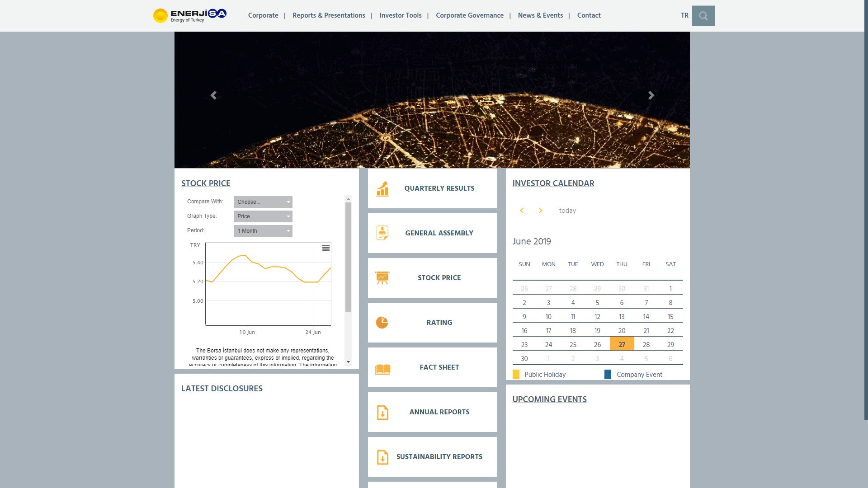The height and width of the screenshot is (488, 868).
Task: Switch language to TR
Action: (684, 15)
